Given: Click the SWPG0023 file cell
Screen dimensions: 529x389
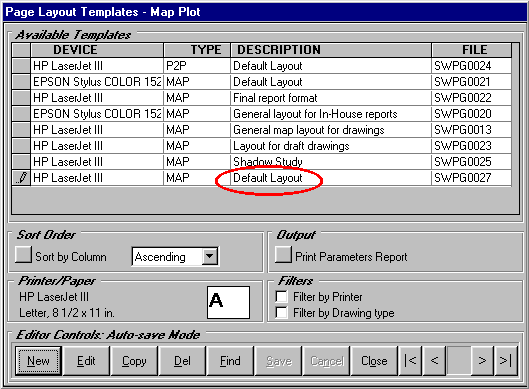Looking at the screenshot, I should (471, 146).
